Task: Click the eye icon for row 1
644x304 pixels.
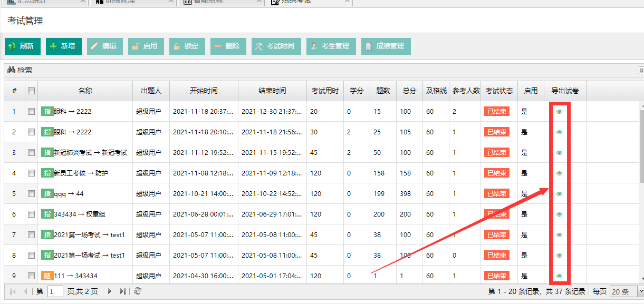Action: pyautogui.click(x=559, y=112)
